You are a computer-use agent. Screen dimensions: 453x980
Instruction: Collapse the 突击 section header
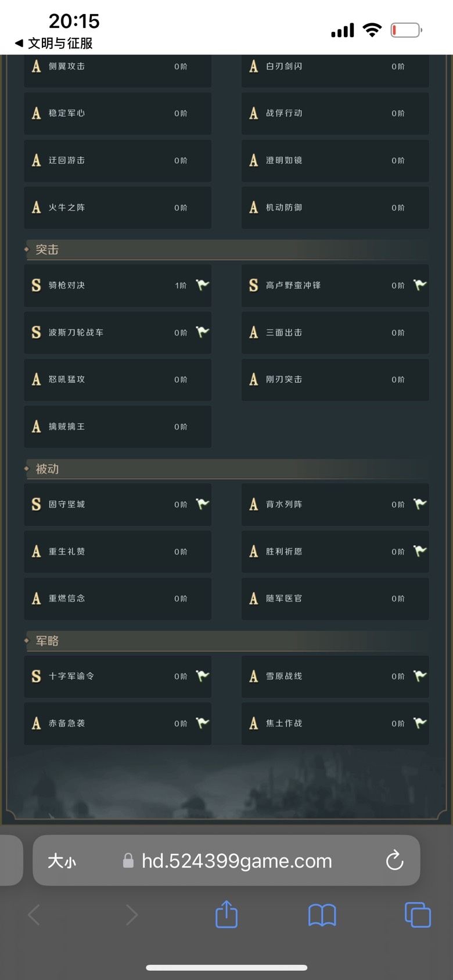(227, 250)
